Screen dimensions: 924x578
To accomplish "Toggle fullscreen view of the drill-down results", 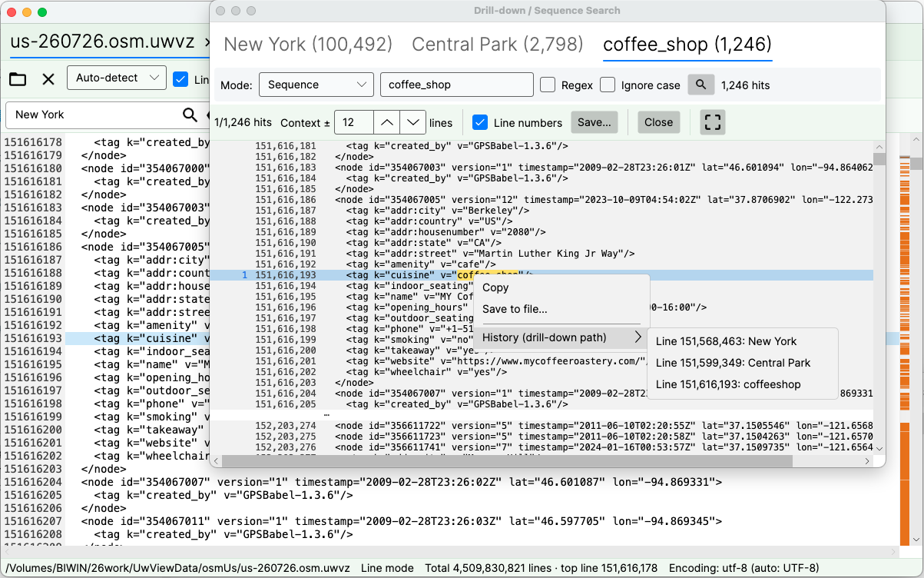I will pyautogui.click(x=713, y=122).
